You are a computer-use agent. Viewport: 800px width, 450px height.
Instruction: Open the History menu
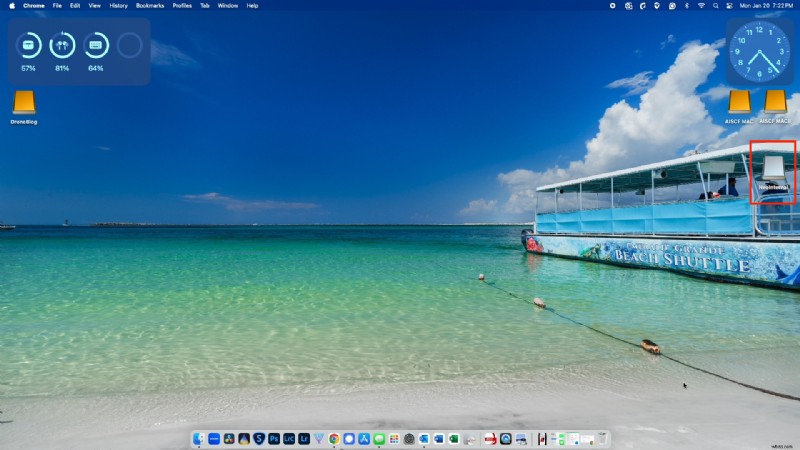coord(118,5)
